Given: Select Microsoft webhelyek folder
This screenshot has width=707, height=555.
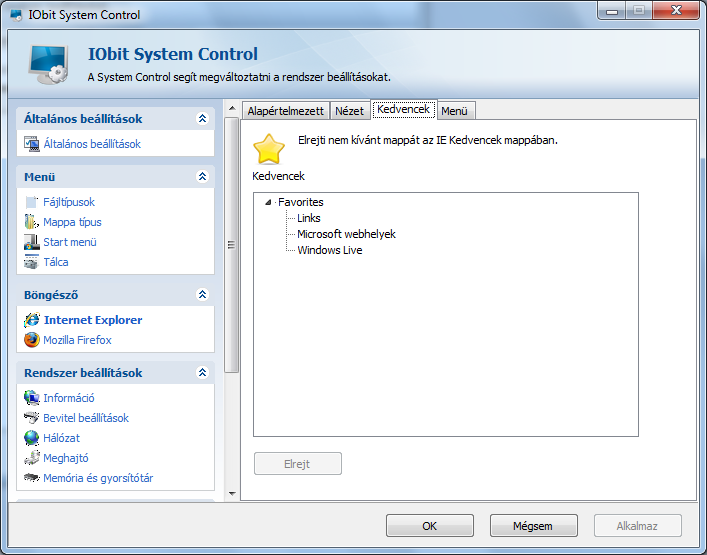Looking at the screenshot, I should (346, 234).
